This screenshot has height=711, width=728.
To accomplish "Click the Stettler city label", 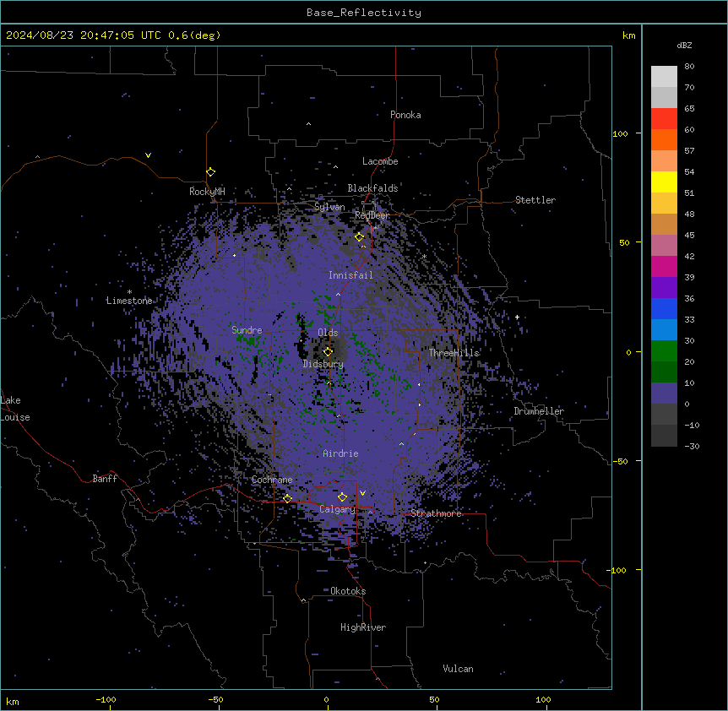I will pos(535,200).
